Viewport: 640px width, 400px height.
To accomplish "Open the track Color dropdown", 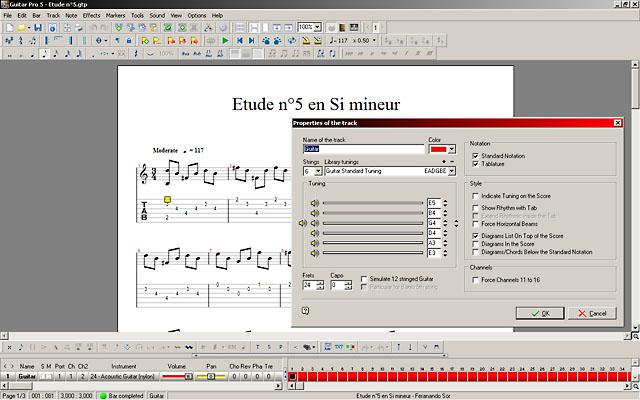I will (x=452, y=149).
